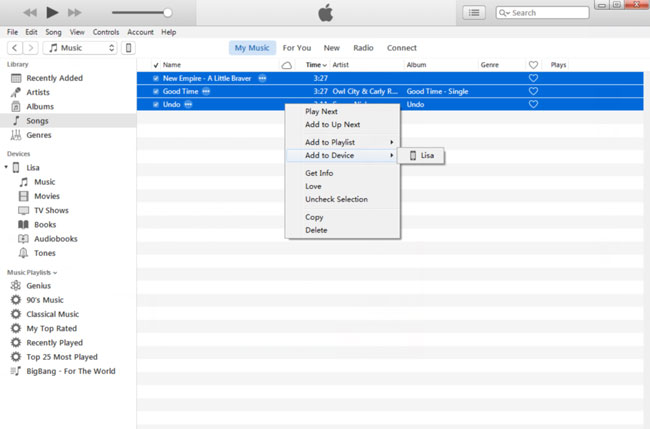Switch to the For You tab

tap(297, 48)
